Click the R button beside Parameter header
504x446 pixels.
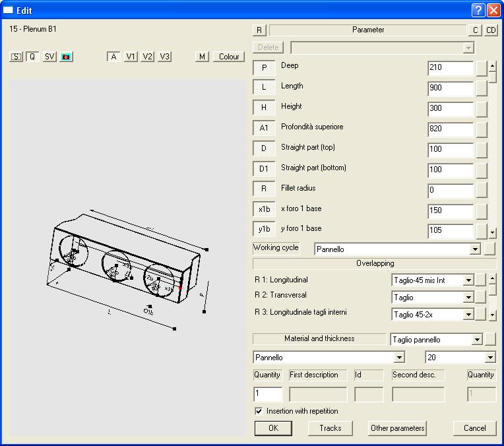point(259,30)
